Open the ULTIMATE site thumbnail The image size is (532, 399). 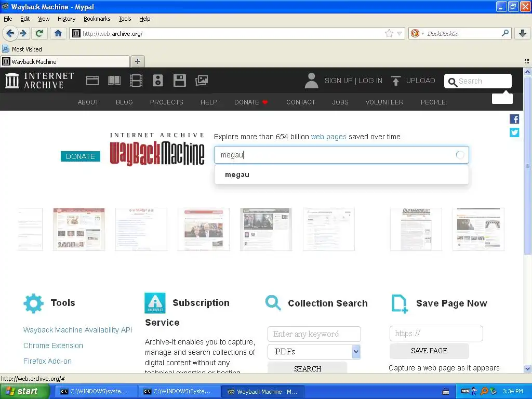[416, 229]
